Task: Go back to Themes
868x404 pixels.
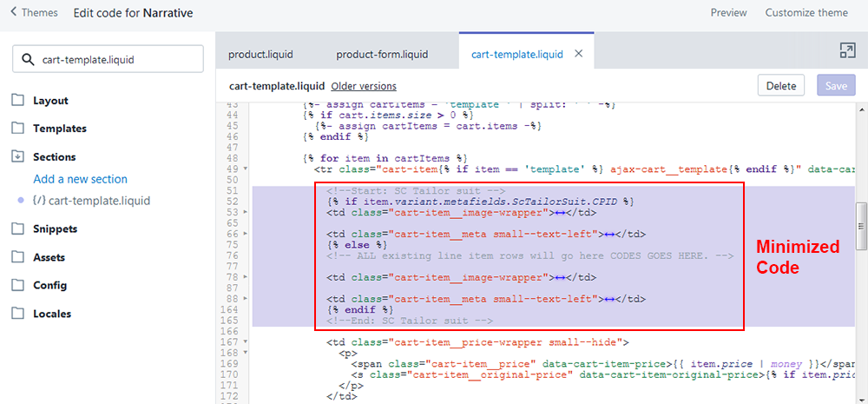Action: click(x=34, y=13)
